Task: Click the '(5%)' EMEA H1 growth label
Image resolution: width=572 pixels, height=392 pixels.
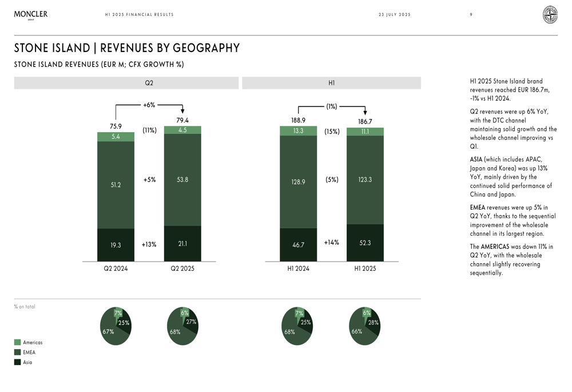Action: [332, 180]
